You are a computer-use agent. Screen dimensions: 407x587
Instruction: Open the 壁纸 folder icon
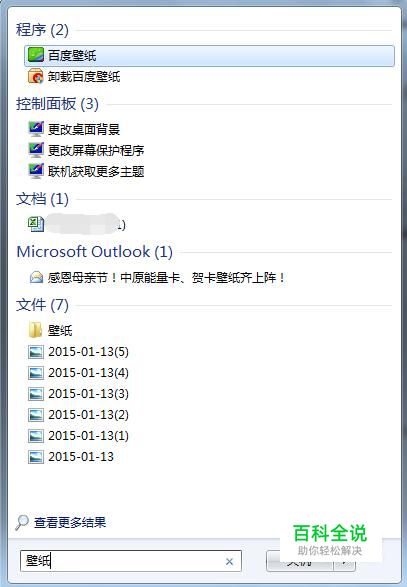tap(36, 330)
